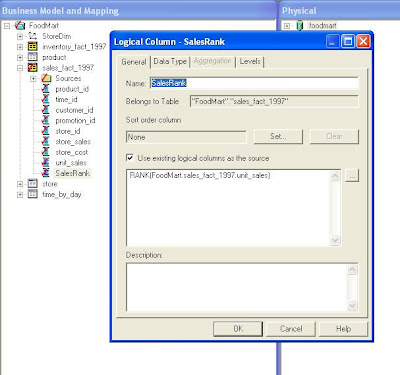Click the store_sales column icon

coord(46,142)
